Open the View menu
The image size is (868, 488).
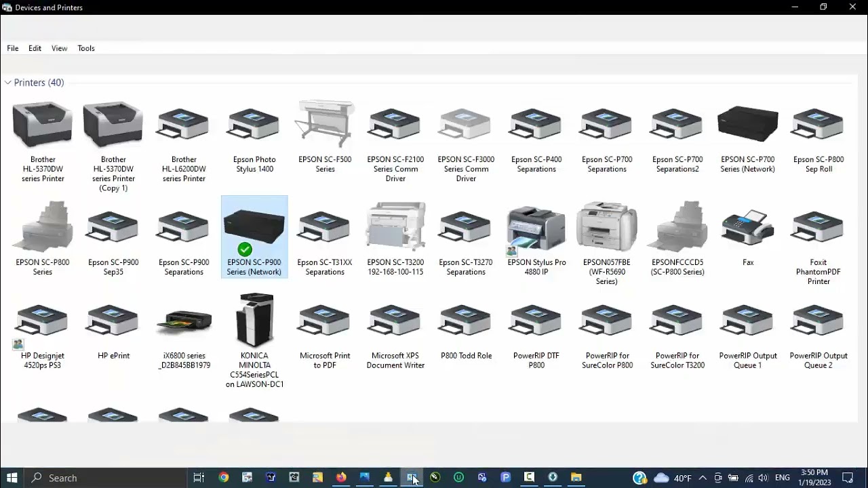click(59, 48)
